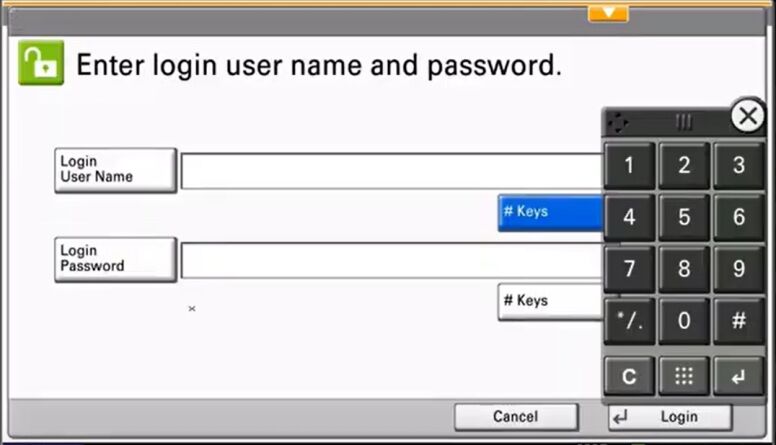Image resolution: width=776 pixels, height=445 pixels.
Task: Tap the number 0 key
Action: [x=684, y=321]
